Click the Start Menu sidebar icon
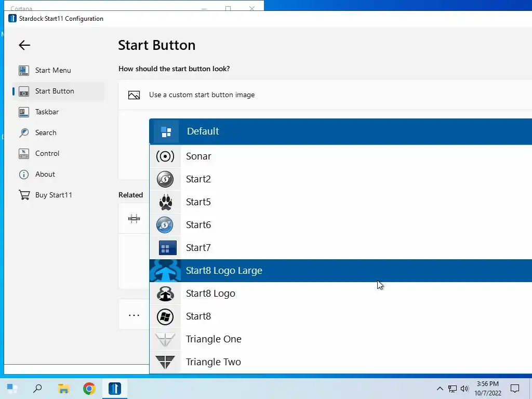The height and width of the screenshot is (399, 532). pyautogui.click(x=24, y=70)
